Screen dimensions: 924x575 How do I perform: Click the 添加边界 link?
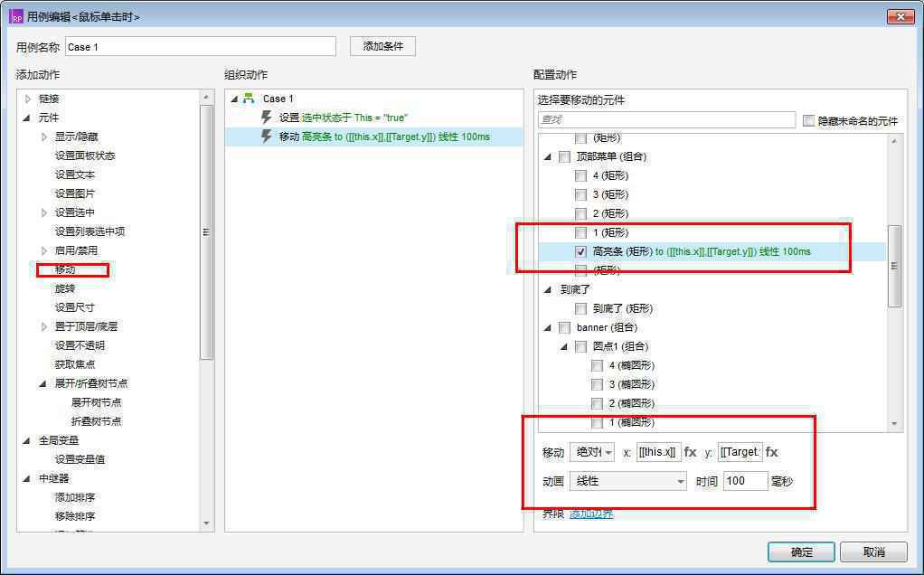[591, 514]
